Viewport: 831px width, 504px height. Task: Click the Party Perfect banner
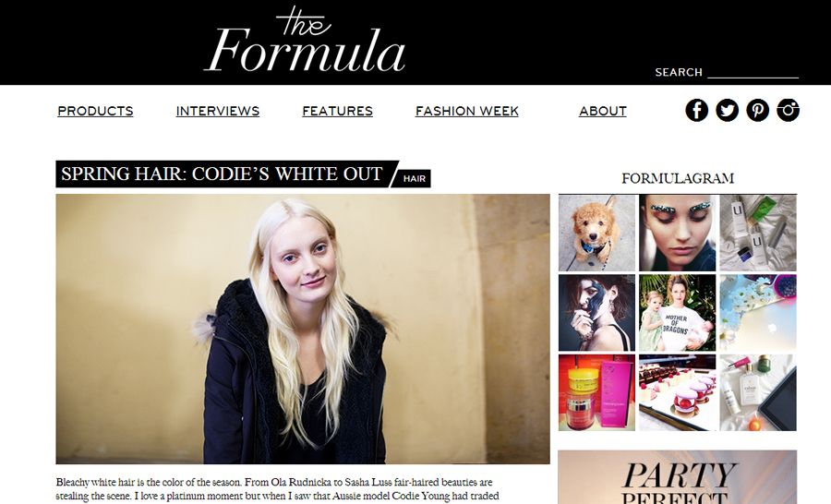click(678, 477)
